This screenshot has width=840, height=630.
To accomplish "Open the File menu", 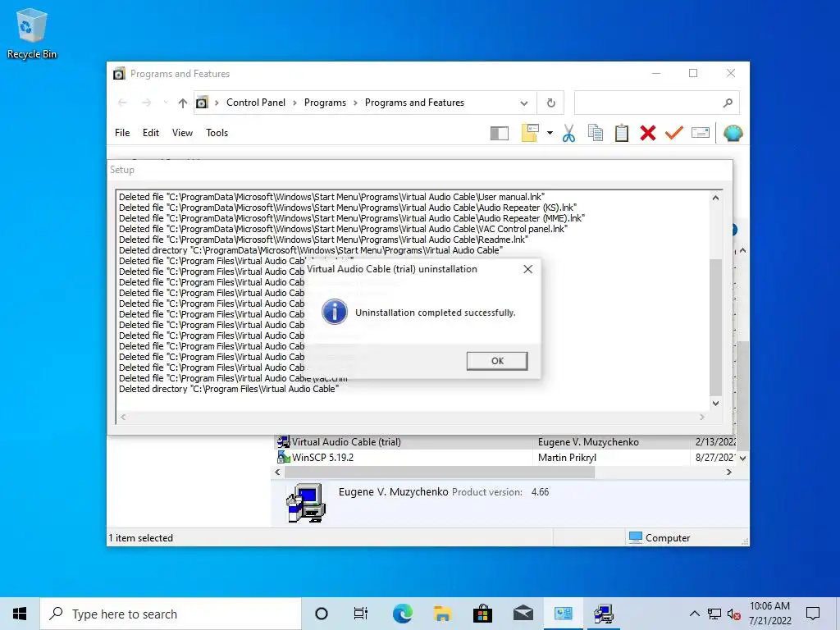I will coord(122,133).
